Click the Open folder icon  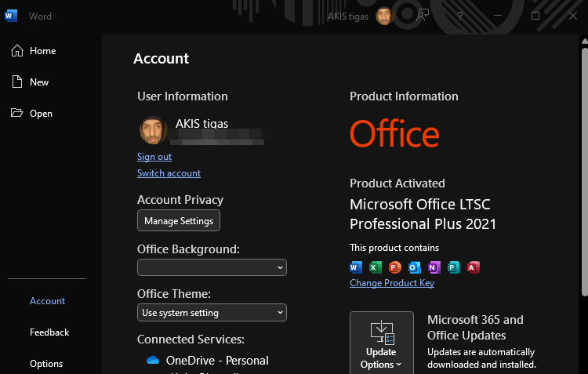[x=16, y=113]
